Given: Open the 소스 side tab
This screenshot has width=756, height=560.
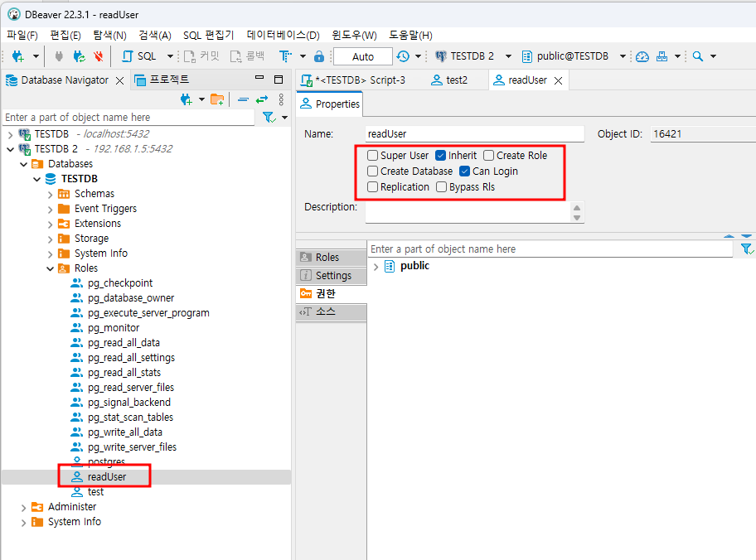Looking at the screenshot, I should point(332,311).
